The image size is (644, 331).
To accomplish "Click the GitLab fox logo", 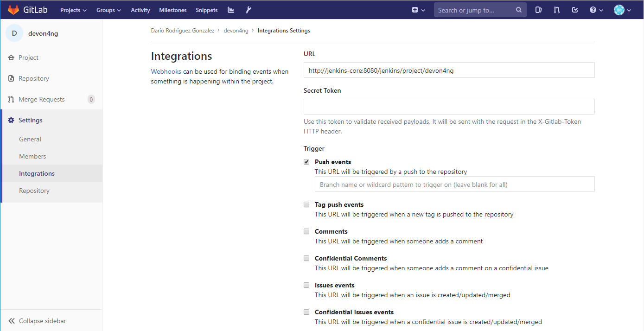I will click(13, 9).
